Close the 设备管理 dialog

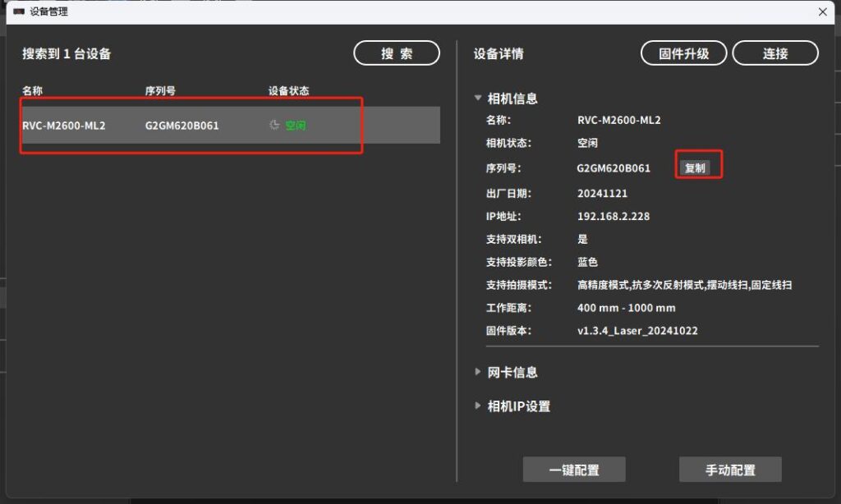tap(822, 11)
